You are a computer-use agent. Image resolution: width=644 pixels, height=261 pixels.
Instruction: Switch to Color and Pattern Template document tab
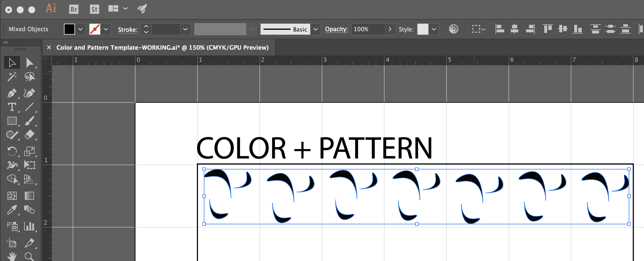pos(162,48)
